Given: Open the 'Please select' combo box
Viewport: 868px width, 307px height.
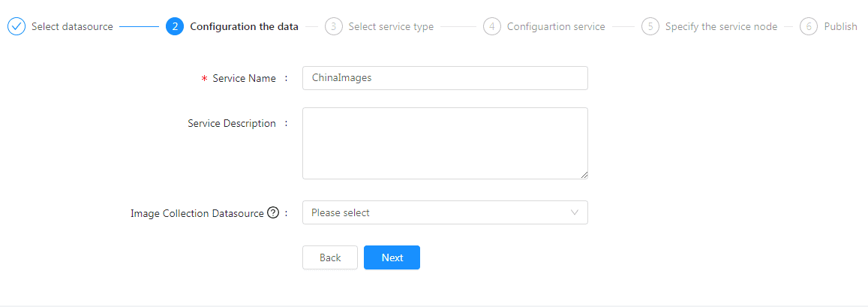Looking at the screenshot, I should (x=445, y=212).
